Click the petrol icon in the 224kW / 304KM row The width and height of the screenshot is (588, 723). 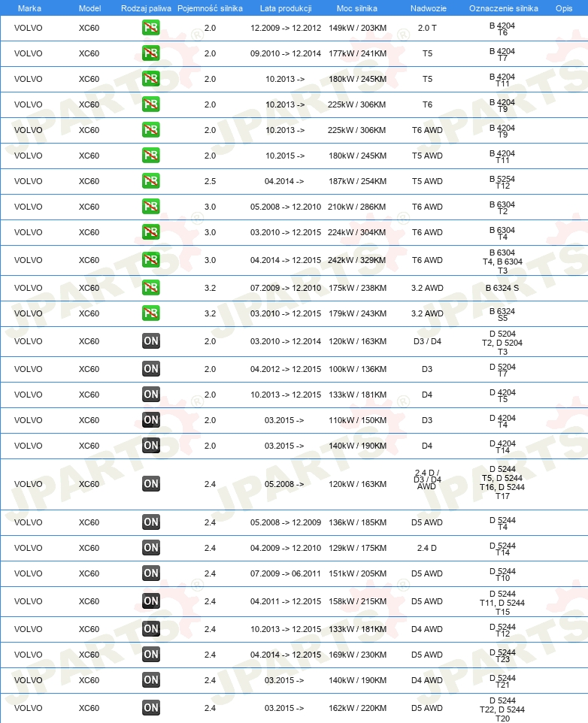pyautogui.click(x=151, y=232)
